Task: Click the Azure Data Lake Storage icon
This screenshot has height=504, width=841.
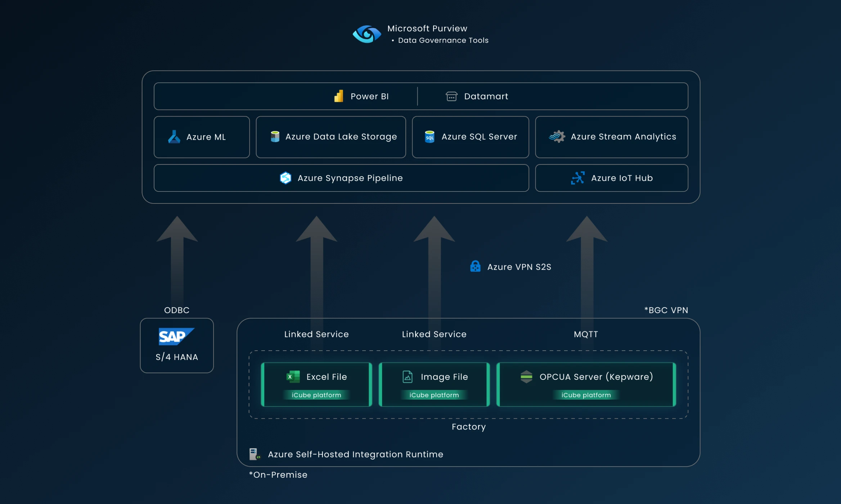Action: click(275, 136)
